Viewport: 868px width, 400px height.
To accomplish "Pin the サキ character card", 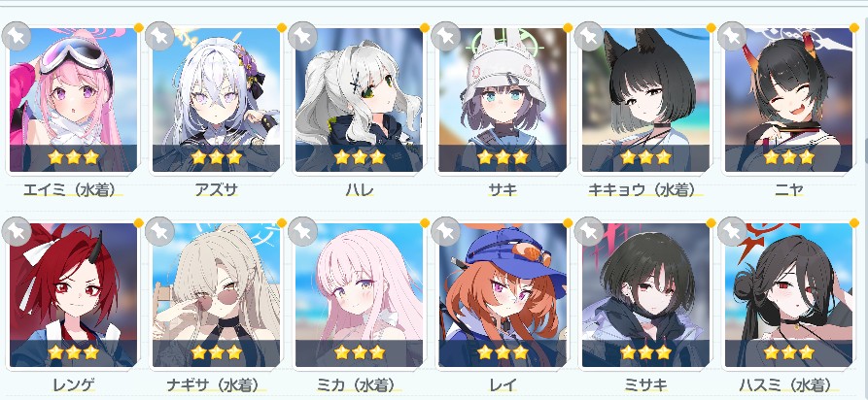I will tap(445, 37).
